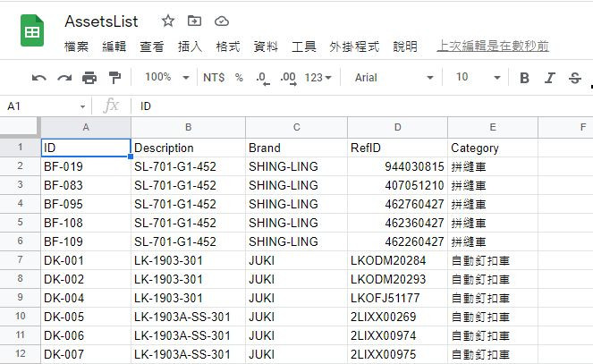Increase decimal places
The height and width of the screenshot is (364, 593).
(288, 78)
